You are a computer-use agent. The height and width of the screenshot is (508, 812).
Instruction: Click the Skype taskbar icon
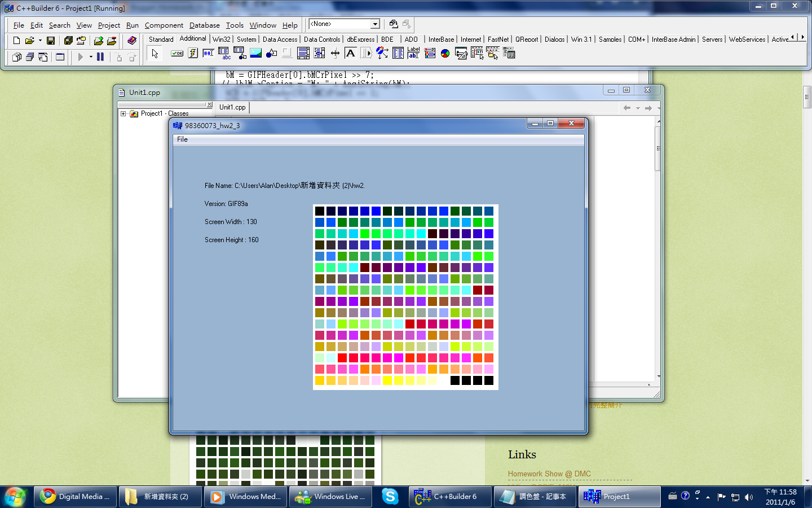point(390,497)
